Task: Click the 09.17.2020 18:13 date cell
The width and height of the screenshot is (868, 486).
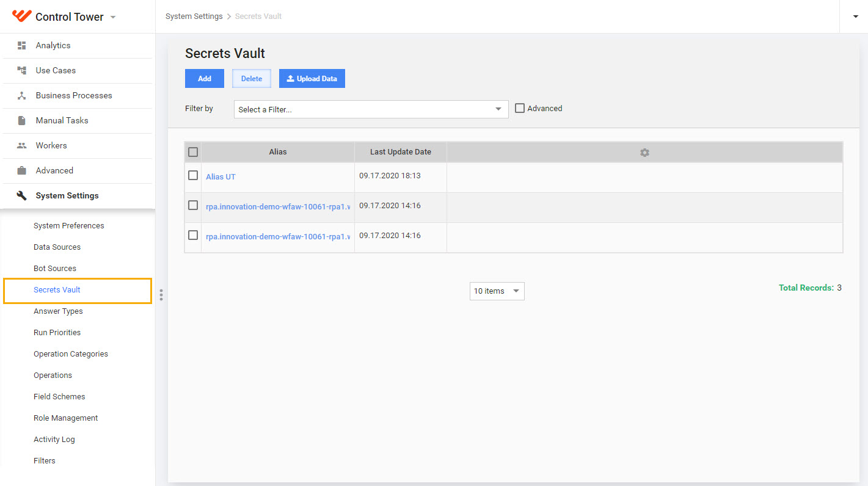Action: click(x=390, y=176)
